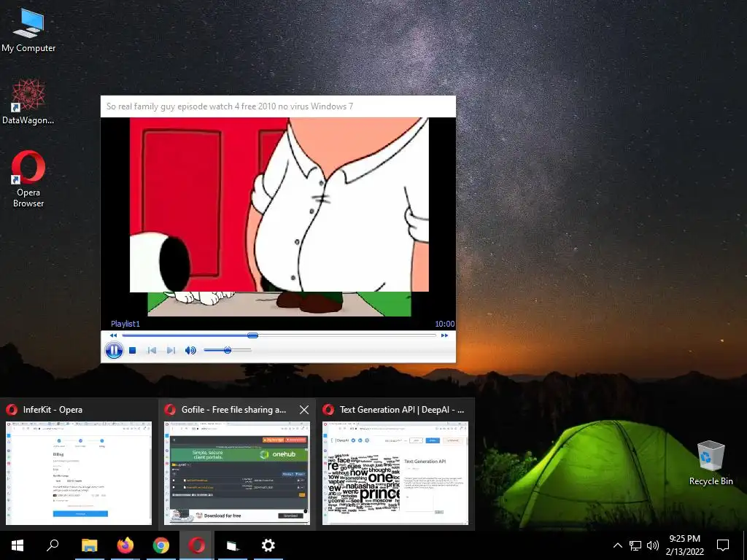Image resolution: width=747 pixels, height=560 pixels.
Task: Click the InferKit - Opera preview title
Action: point(53,410)
